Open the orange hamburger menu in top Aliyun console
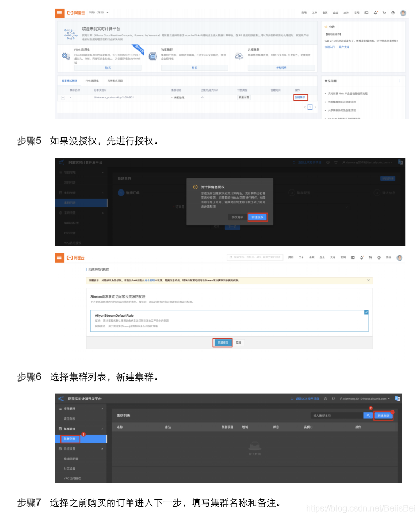 [59, 13]
